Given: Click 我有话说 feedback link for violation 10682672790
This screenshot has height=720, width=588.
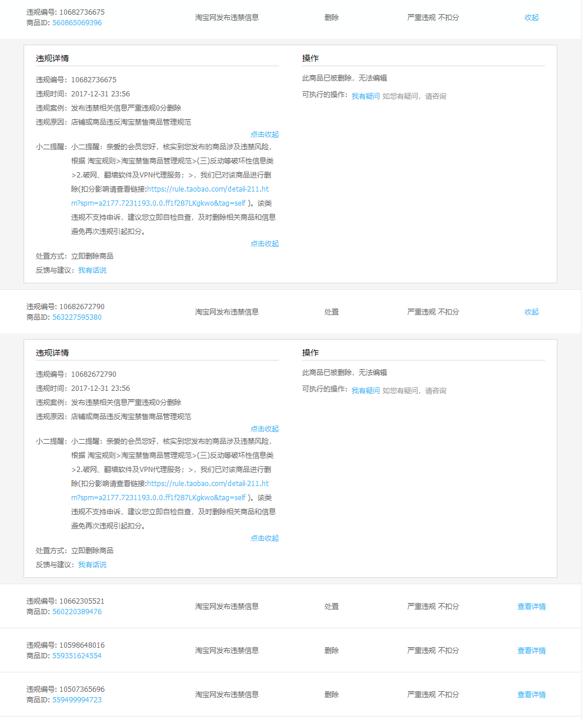Looking at the screenshot, I should point(92,565).
